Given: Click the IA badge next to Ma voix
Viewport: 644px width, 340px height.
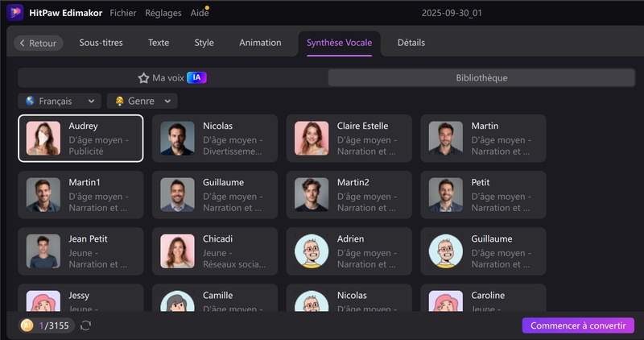Looking at the screenshot, I should (x=197, y=78).
